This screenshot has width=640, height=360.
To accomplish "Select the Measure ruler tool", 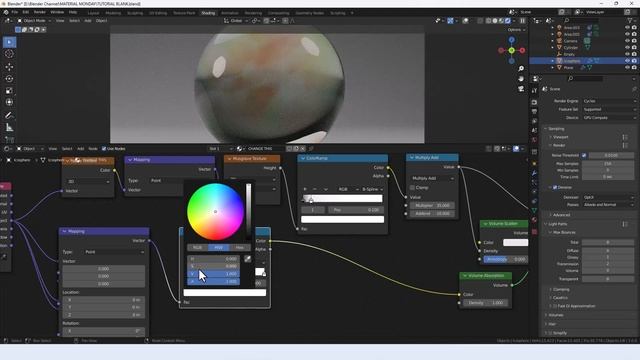I will coord(9,128).
